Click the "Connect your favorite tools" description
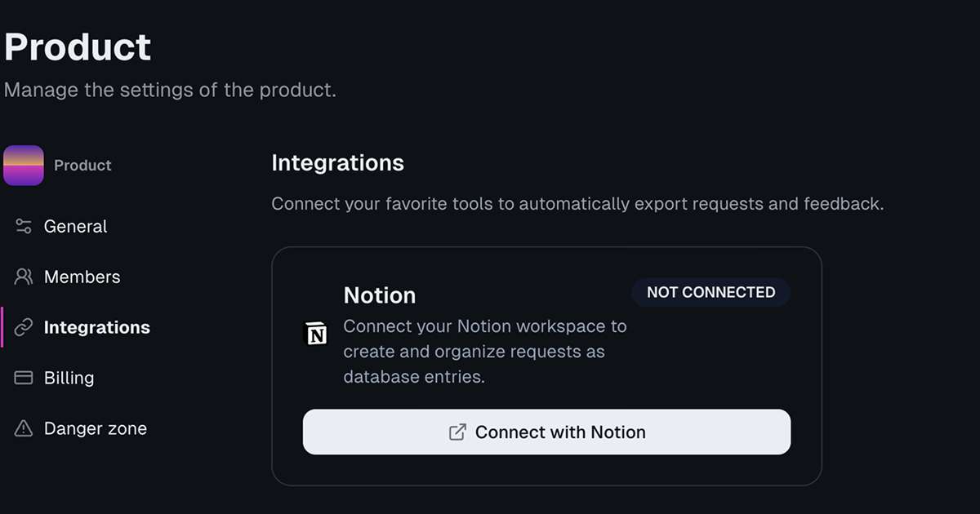The height and width of the screenshot is (514, 980). [577, 203]
